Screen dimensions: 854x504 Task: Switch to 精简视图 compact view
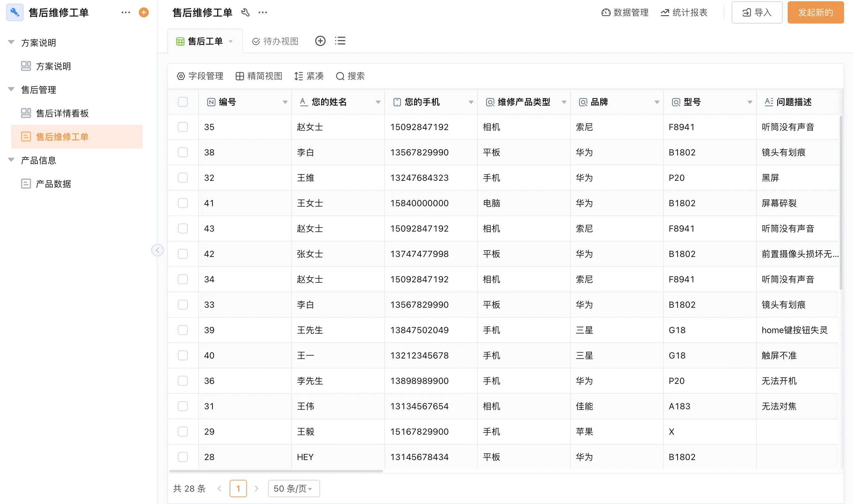[259, 76]
